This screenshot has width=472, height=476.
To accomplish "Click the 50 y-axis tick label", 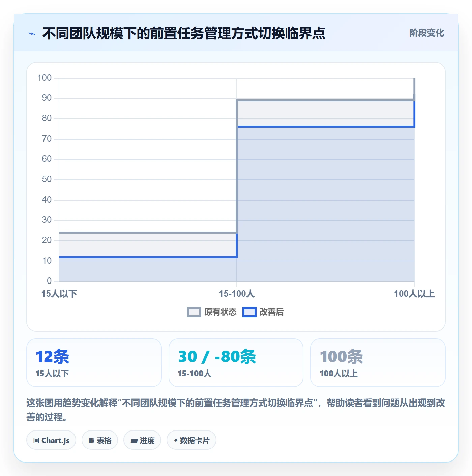I will [x=47, y=179].
